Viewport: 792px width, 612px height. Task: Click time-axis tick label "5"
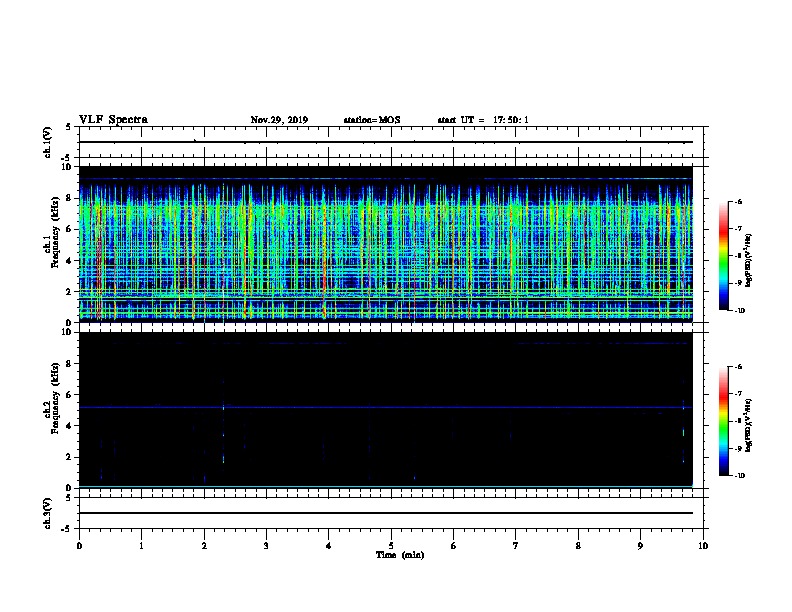[x=391, y=546]
